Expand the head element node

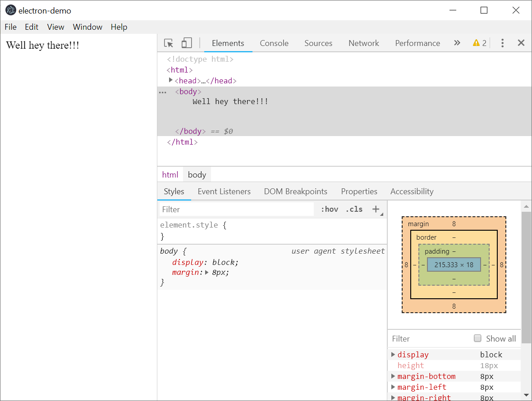171,80
